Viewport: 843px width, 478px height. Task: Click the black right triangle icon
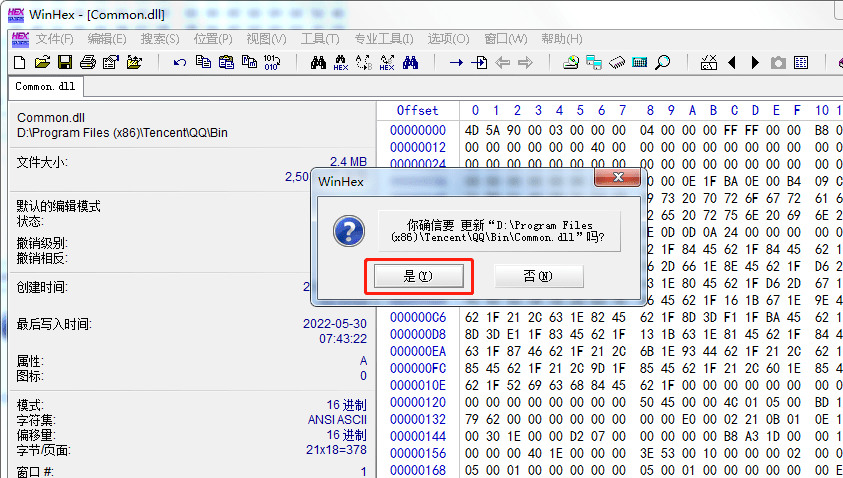(x=755, y=63)
